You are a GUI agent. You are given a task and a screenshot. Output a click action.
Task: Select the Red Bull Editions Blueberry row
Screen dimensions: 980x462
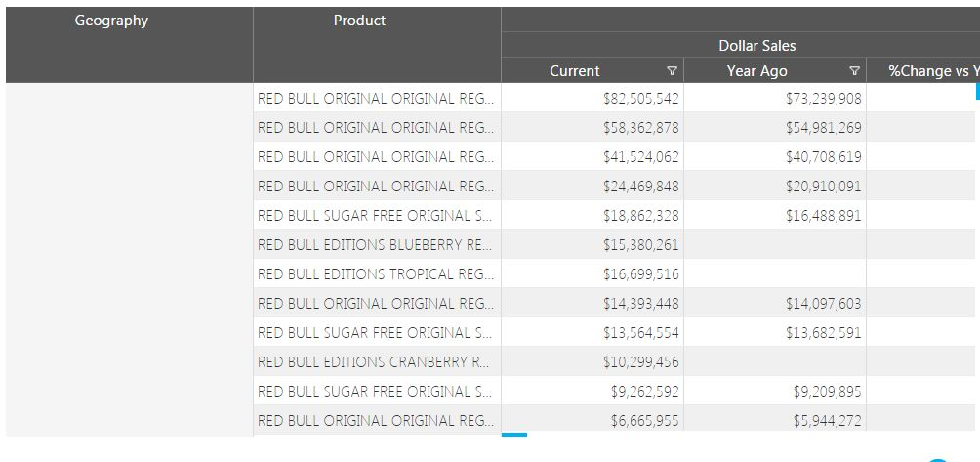375,245
